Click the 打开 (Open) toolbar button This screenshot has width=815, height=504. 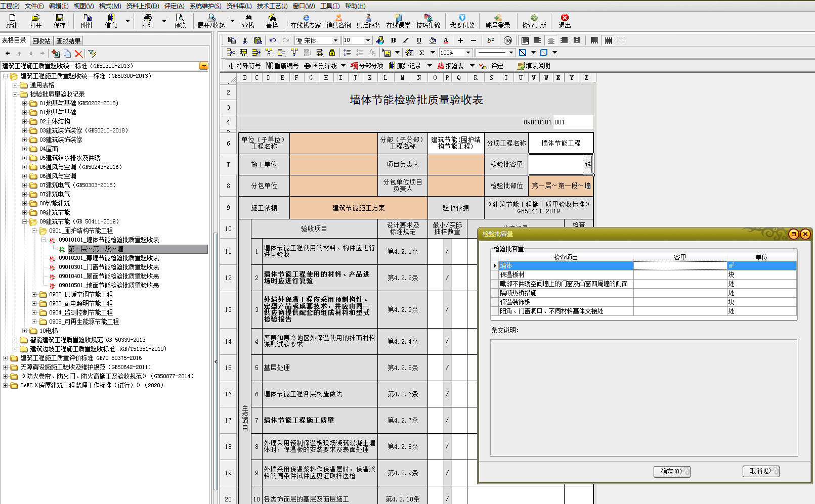point(35,21)
